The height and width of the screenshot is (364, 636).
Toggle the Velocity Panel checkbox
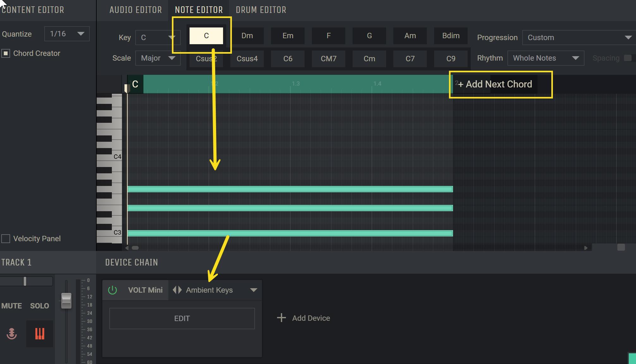point(7,238)
